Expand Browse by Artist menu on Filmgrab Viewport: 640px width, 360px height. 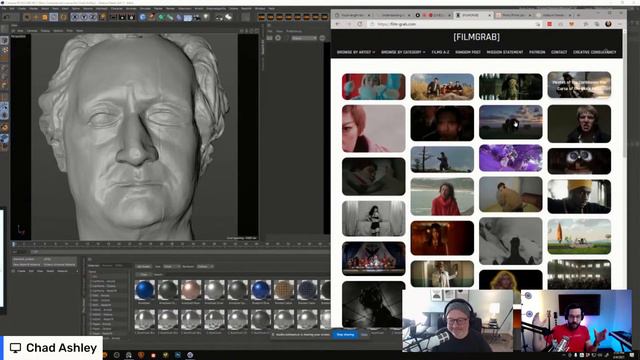[x=356, y=52]
